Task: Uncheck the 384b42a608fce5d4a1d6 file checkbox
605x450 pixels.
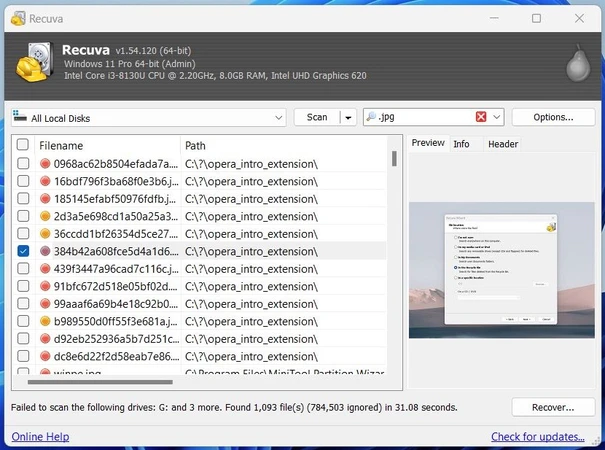Action: pos(23,252)
